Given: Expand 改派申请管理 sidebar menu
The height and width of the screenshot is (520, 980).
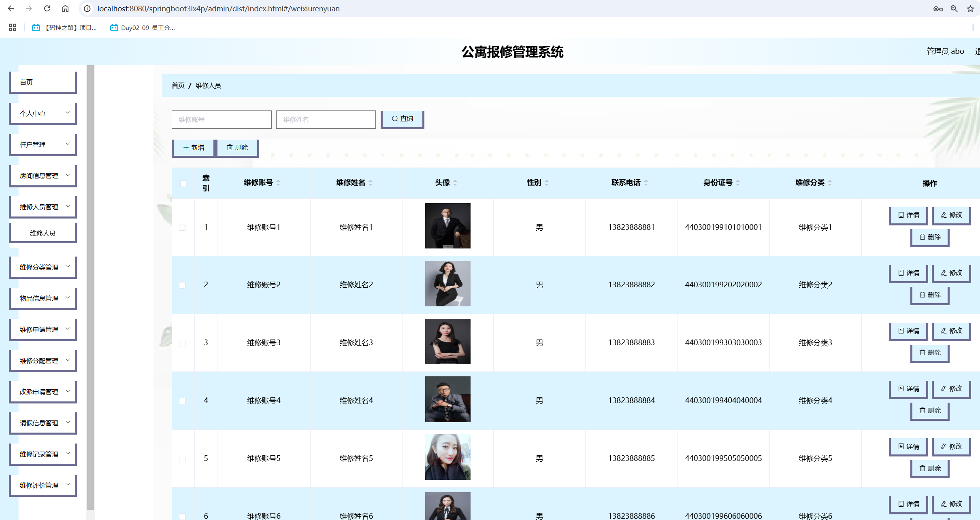Looking at the screenshot, I should pyautogui.click(x=43, y=392).
